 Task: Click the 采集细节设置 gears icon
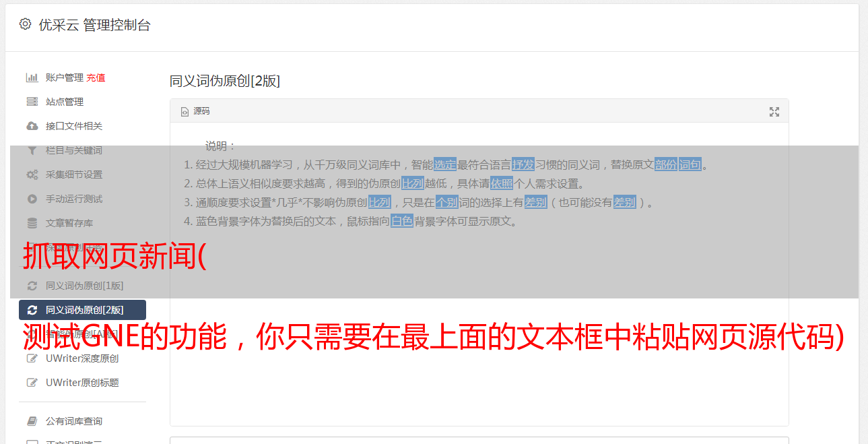32,175
